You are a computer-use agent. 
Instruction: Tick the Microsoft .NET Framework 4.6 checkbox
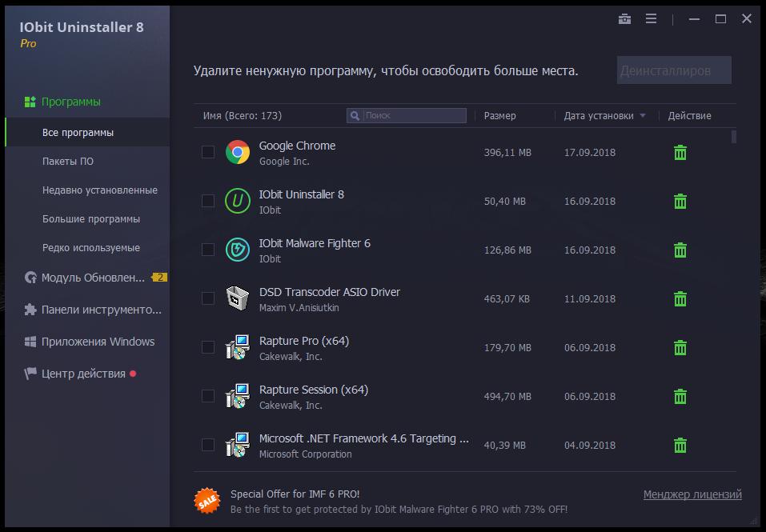click(208, 445)
